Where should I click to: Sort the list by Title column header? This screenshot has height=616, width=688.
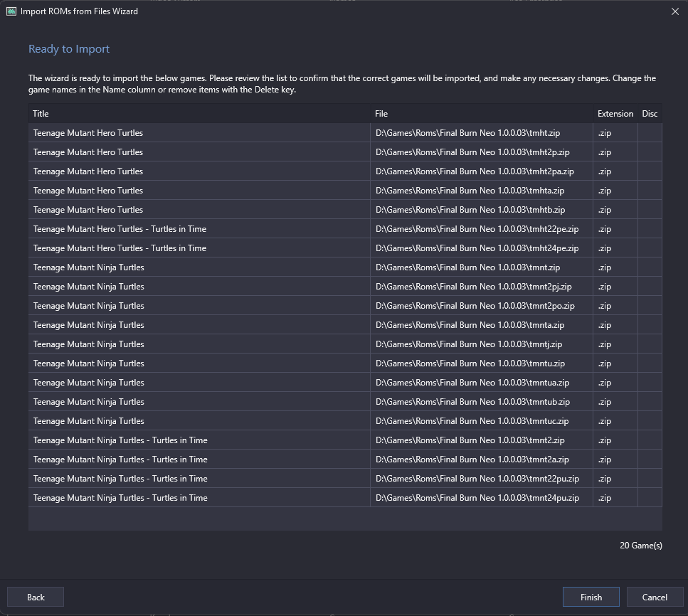[x=199, y=114]
